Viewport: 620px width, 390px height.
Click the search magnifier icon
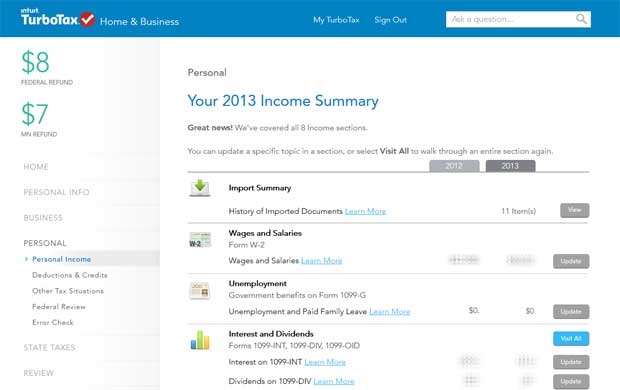(581, 19)
